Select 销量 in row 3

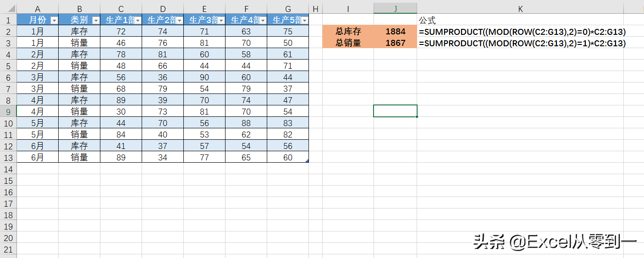[x=79, y=43]
